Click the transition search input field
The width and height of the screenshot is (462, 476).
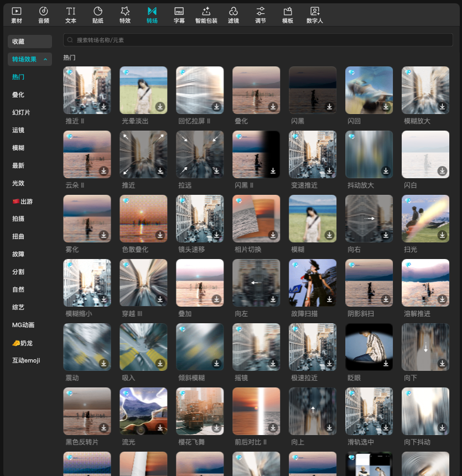click(x=258, y=40)
